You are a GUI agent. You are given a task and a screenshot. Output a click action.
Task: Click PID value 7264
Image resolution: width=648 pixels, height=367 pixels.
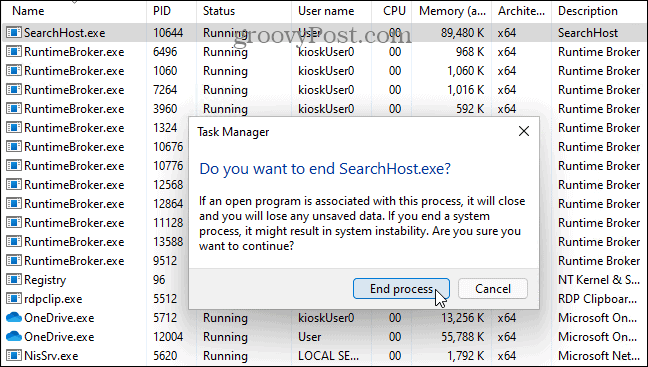165,90
